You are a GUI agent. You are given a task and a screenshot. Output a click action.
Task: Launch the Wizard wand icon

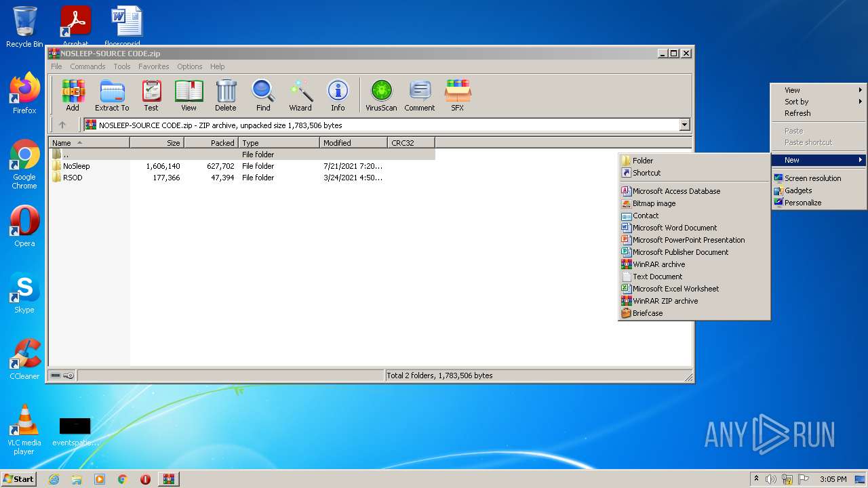[300, 95]
